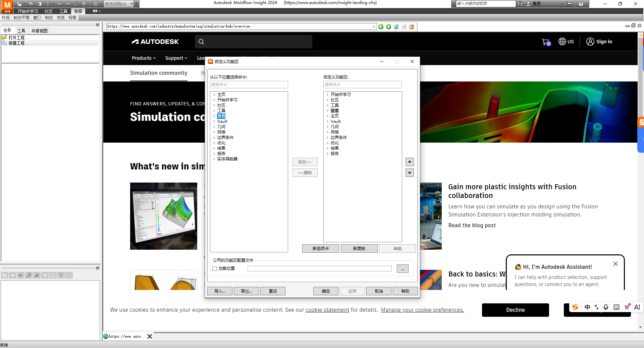The image size is (644, 348).
Task: Click the shopping cart icon in title bar
Action: pyautogui.click(x=569, y=4)
